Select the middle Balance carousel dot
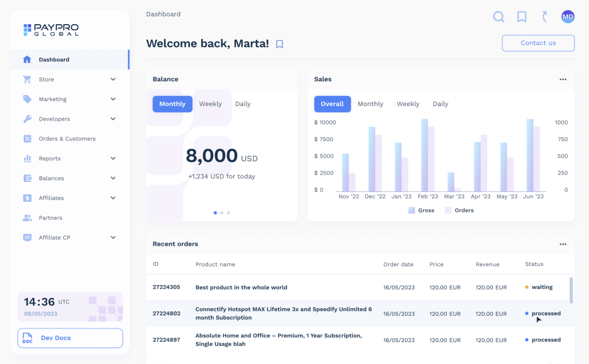The height and width of the screenshot is (364, 589). (x=222, y=213)
